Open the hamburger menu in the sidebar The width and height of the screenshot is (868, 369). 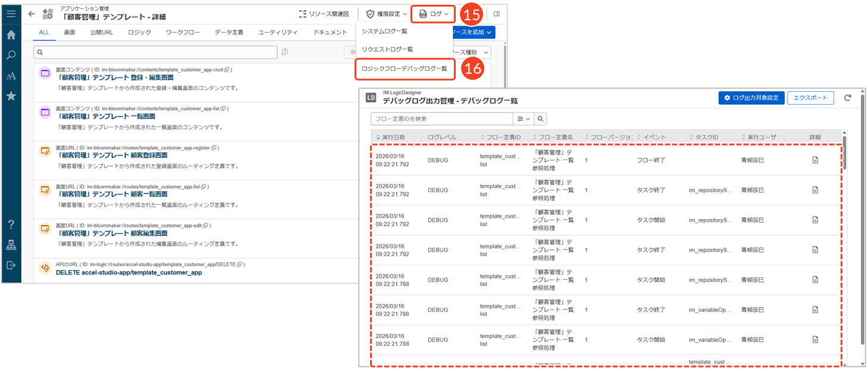click(x=11, y=14)
